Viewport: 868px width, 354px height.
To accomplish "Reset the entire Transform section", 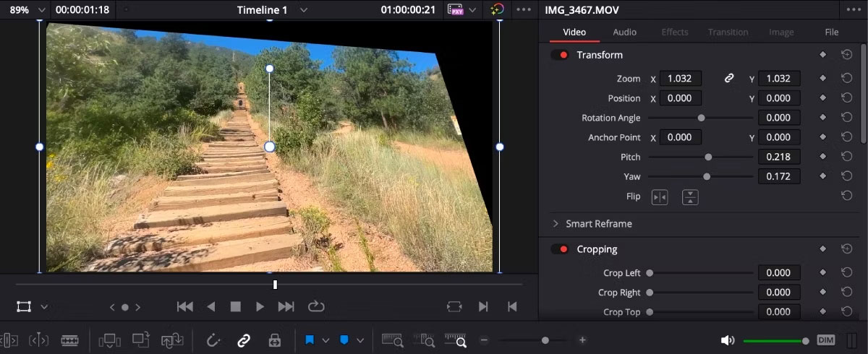I will pos(846,55).
